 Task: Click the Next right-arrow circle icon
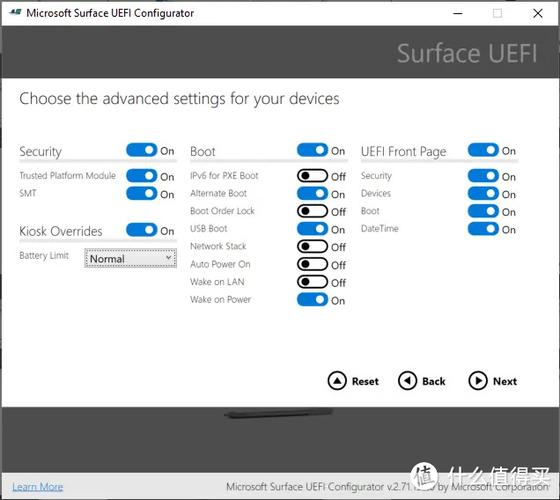click(478, 381)
